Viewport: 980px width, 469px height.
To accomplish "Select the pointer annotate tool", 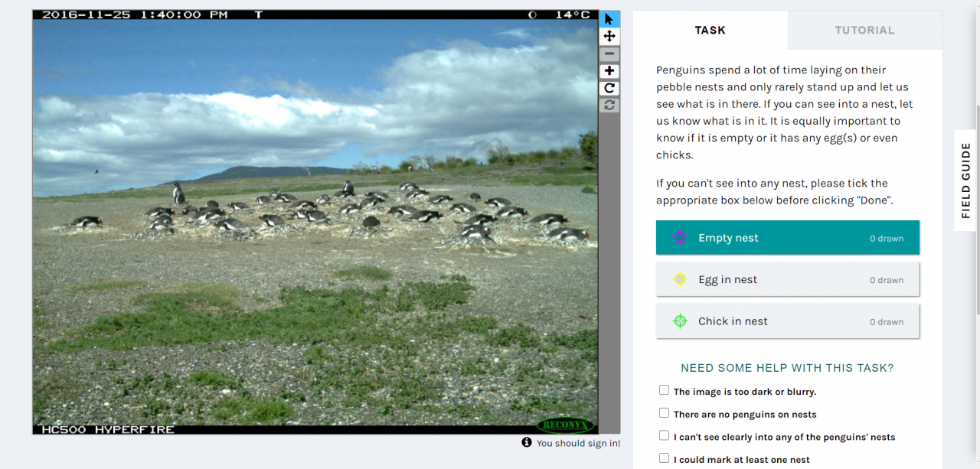I will click(609, 19).
